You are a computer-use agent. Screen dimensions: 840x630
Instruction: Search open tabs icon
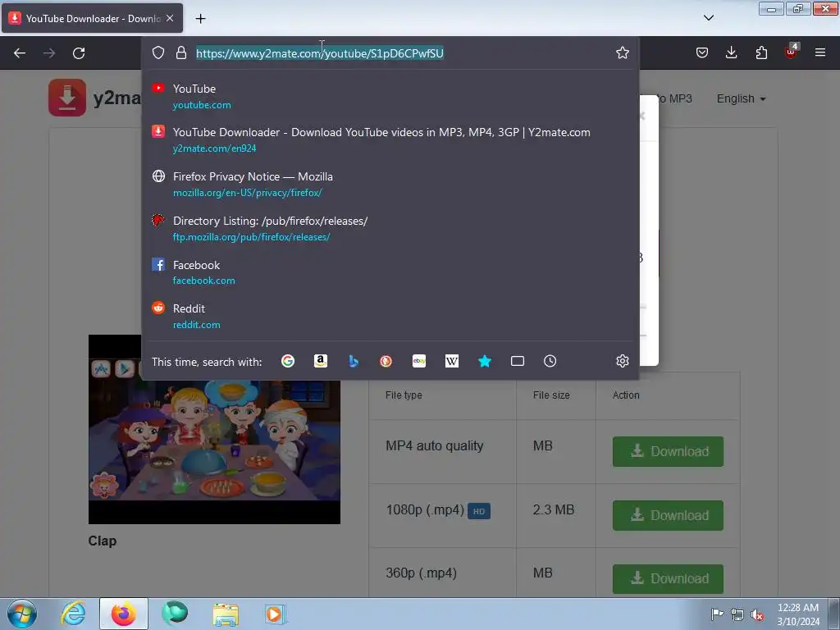518,361
